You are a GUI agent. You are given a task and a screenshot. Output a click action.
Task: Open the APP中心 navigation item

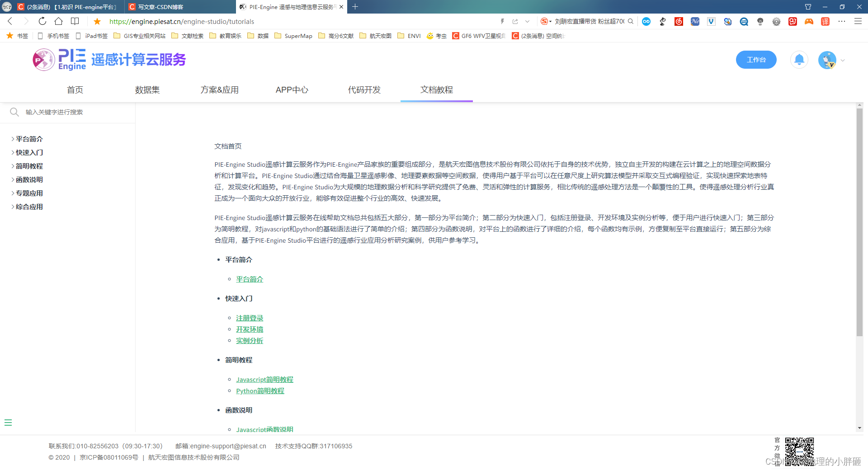tap(292, 90)
